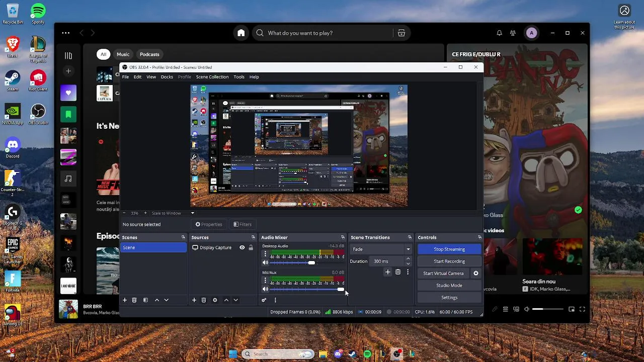
Task: Open OBS Docks menu
Action: click(167, 77)
